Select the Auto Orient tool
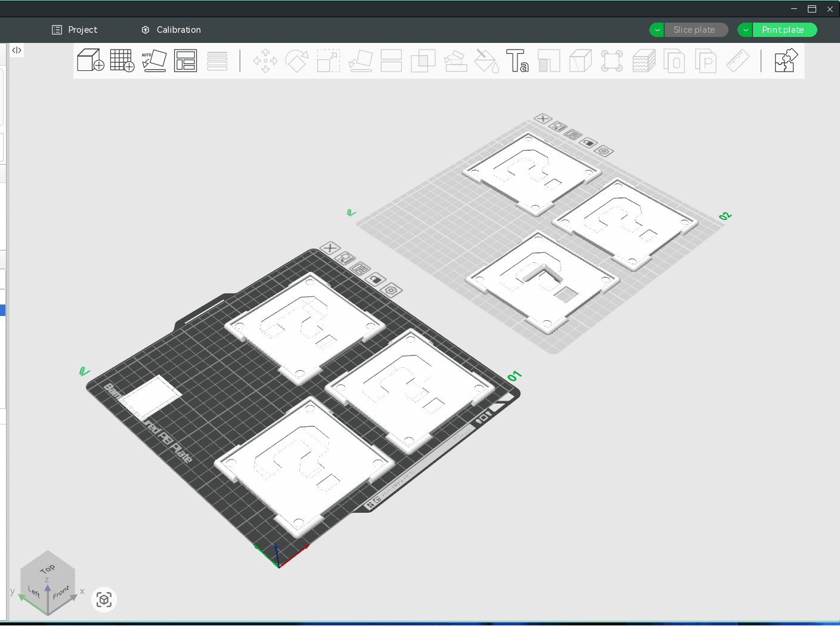 coord(154,60)
